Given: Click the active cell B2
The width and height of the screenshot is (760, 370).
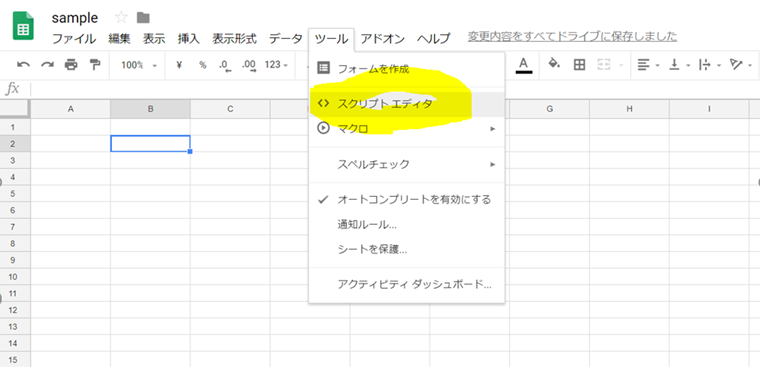Looking at the screenshot, I should coord(150,144).
